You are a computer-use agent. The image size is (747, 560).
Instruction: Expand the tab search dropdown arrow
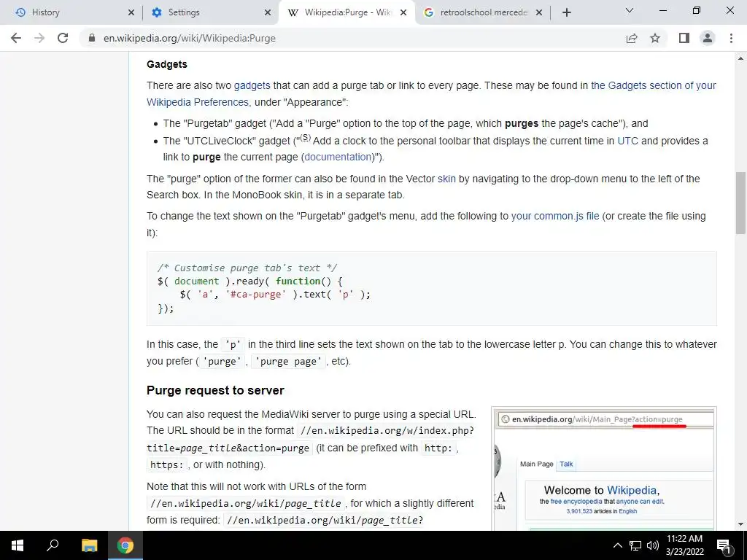pos(630,10)
